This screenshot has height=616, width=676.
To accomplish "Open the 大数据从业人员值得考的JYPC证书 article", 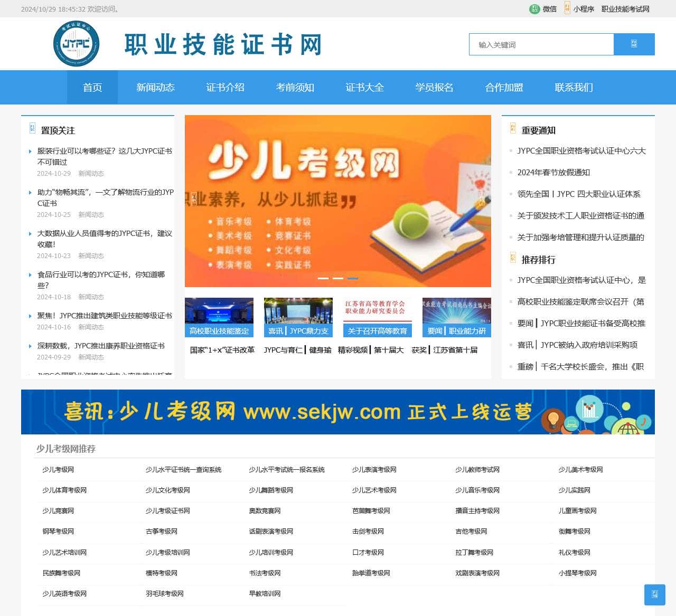I will (105, 239).
